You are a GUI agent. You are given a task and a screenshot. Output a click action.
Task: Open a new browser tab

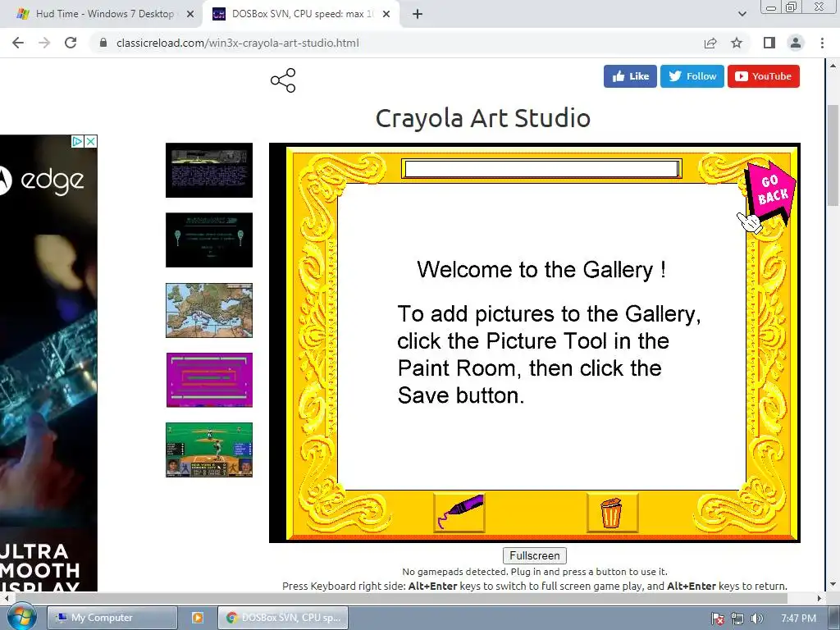418,14
